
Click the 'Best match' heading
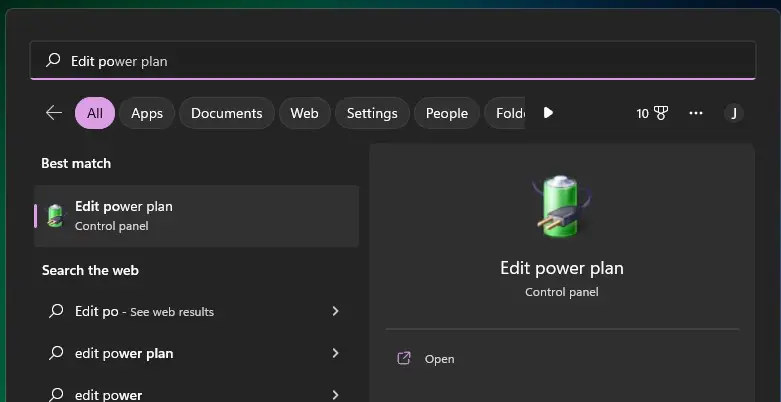[76, 163]
